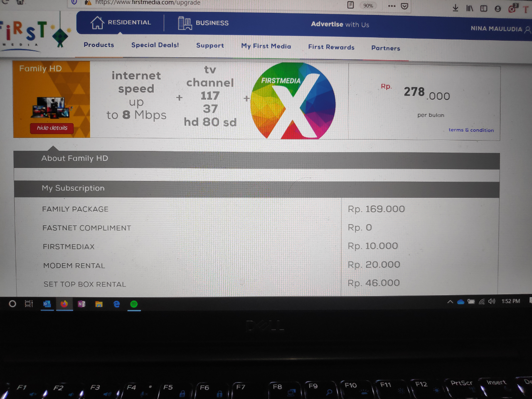Click the firstmedia.com/upgrade address bar
This screenshot has width=532, height=399.
[x=148, y=2]
